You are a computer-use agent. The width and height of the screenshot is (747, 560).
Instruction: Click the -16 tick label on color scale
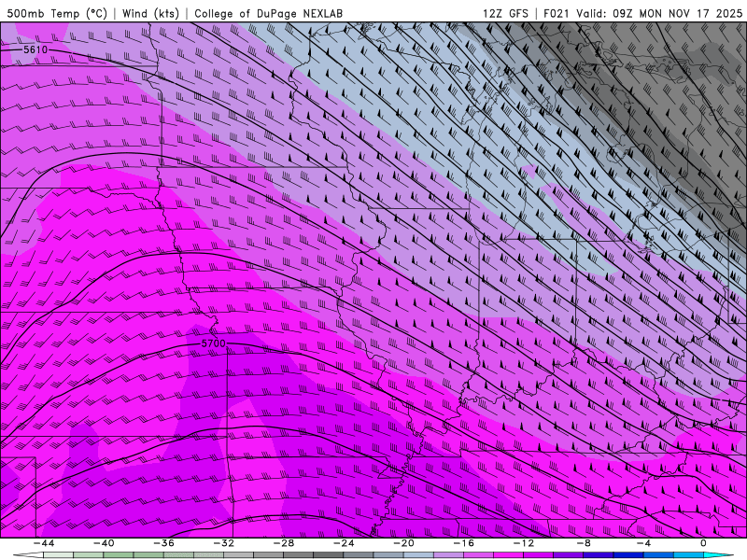[463, 543]
